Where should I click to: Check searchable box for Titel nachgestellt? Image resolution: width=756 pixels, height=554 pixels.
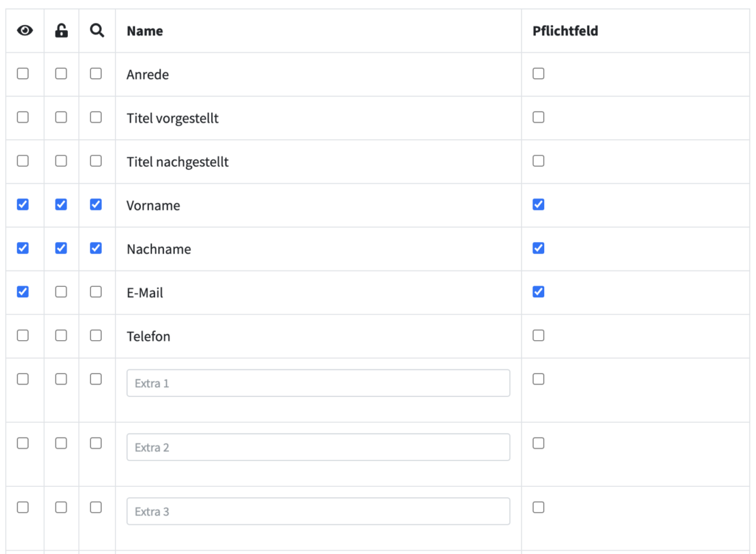click(96, 161)
